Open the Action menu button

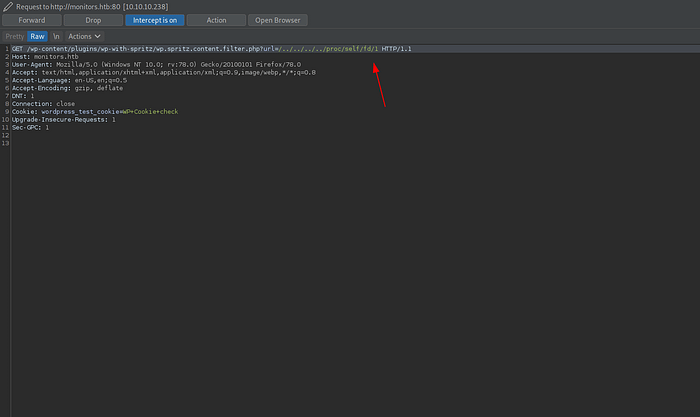(216, 20)
